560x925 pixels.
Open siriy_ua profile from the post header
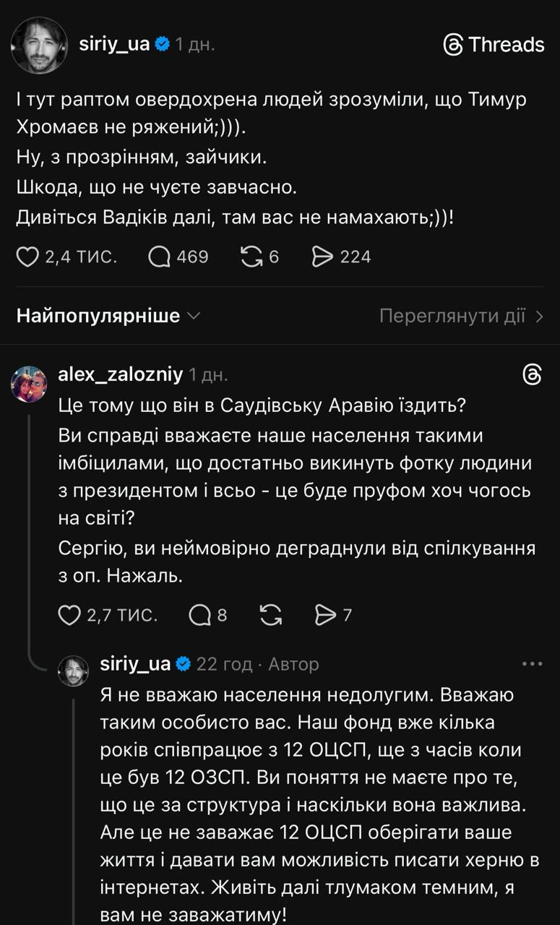point(114,44)
